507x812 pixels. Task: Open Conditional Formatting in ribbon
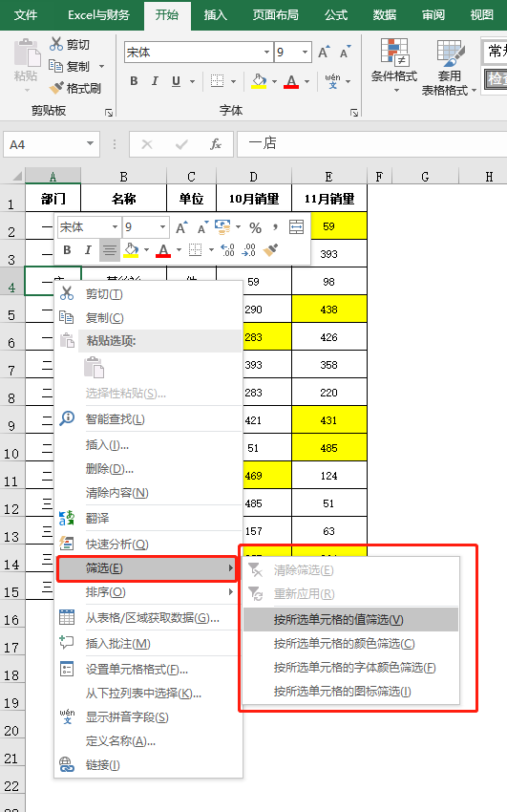click(x=394, y=66)
